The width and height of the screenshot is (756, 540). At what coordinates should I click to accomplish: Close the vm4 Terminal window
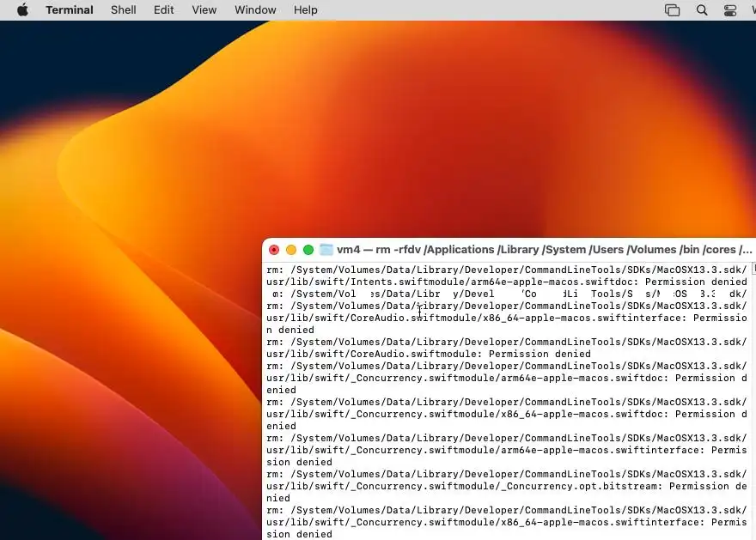point(274,250)
